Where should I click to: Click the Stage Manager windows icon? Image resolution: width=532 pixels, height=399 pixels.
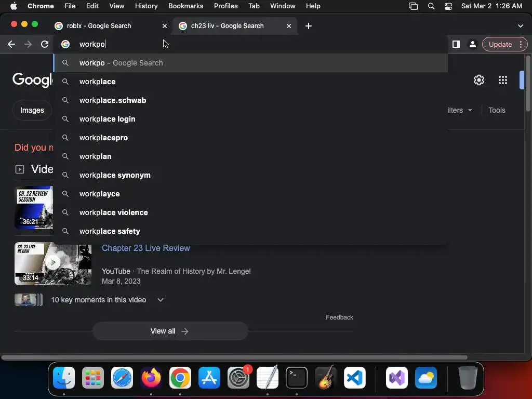coord(413,6)
